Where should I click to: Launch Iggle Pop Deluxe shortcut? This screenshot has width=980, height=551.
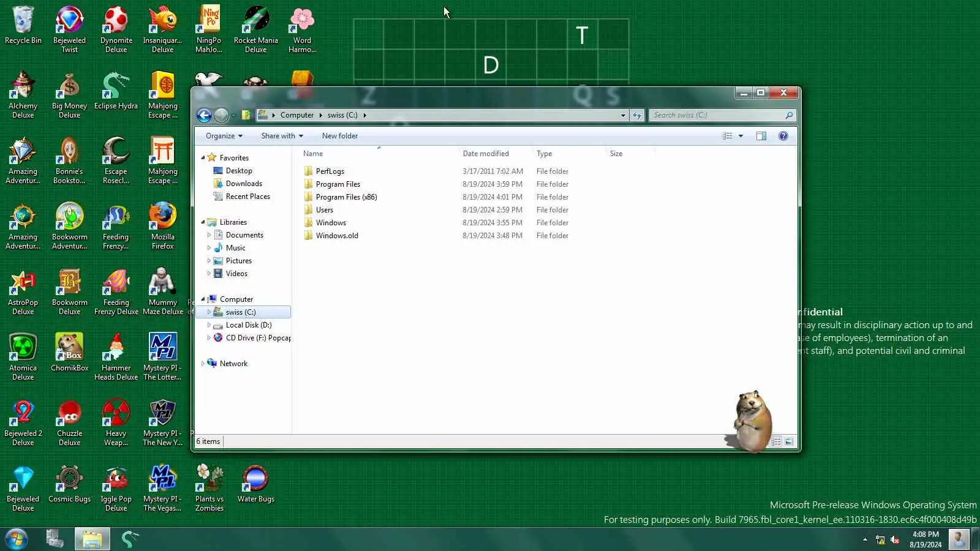tap(116, 487)
